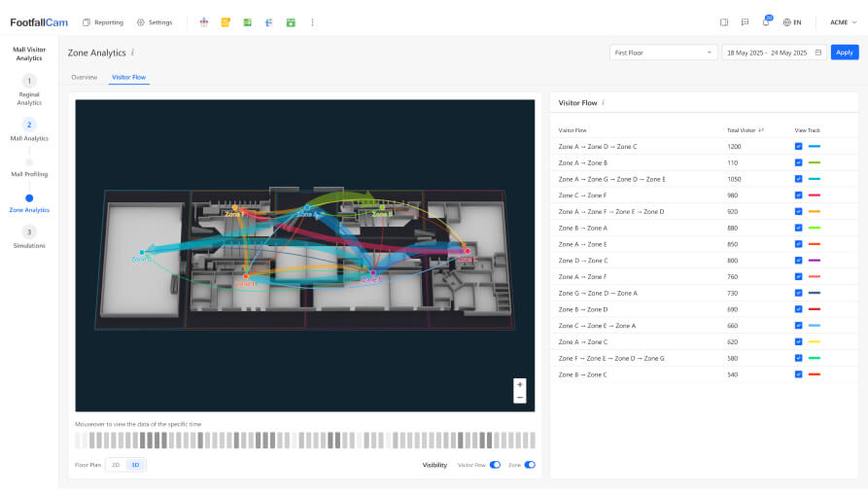Click the value 760 for Zone A → Zone F
Screen dimensions: 868x497
(x=732, y=277)
